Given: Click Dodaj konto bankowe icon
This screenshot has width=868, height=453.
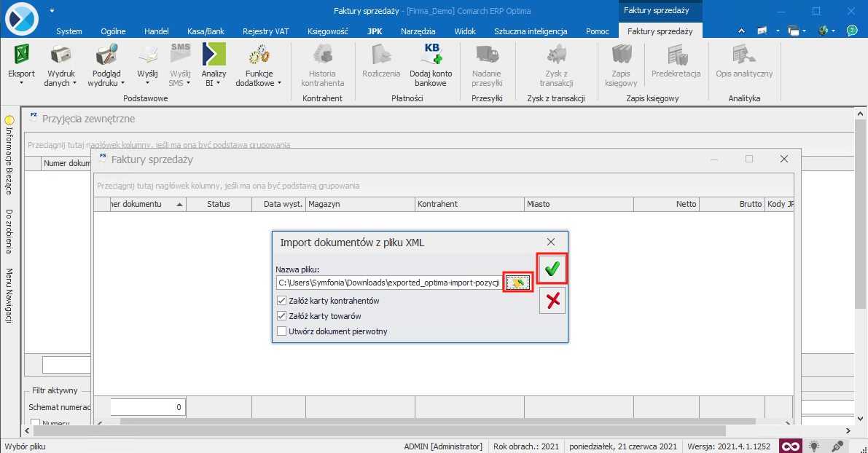Looking at the screenshot, I should coord(431,55).
